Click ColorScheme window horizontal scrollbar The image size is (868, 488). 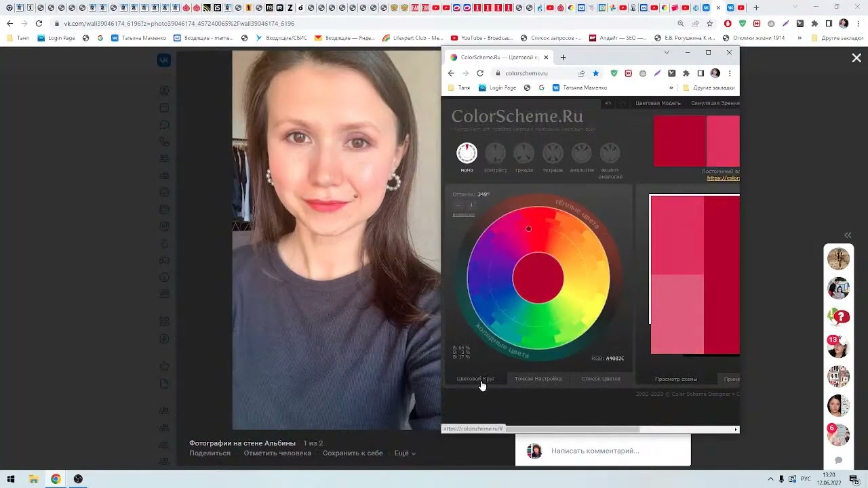click(572, 429)
